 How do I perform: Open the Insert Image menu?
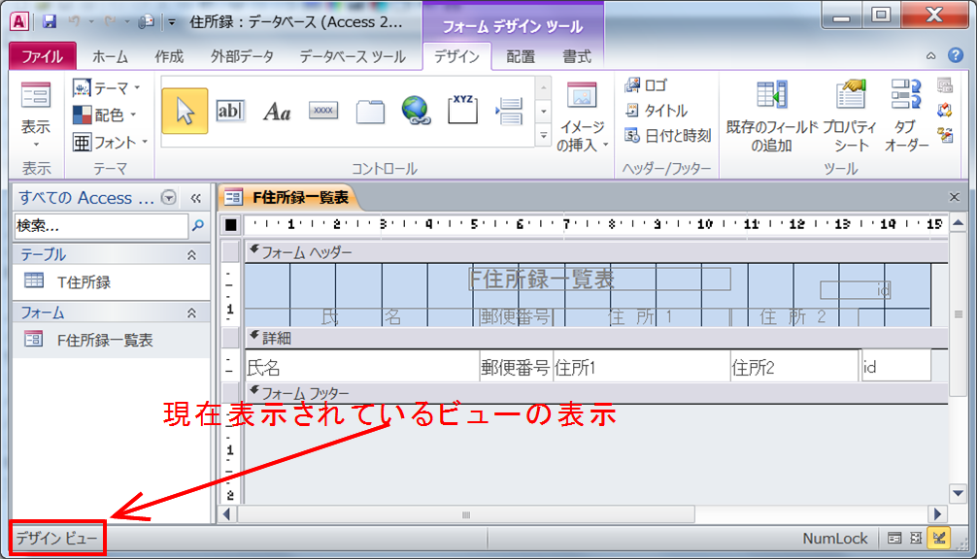tap(582, 117)
